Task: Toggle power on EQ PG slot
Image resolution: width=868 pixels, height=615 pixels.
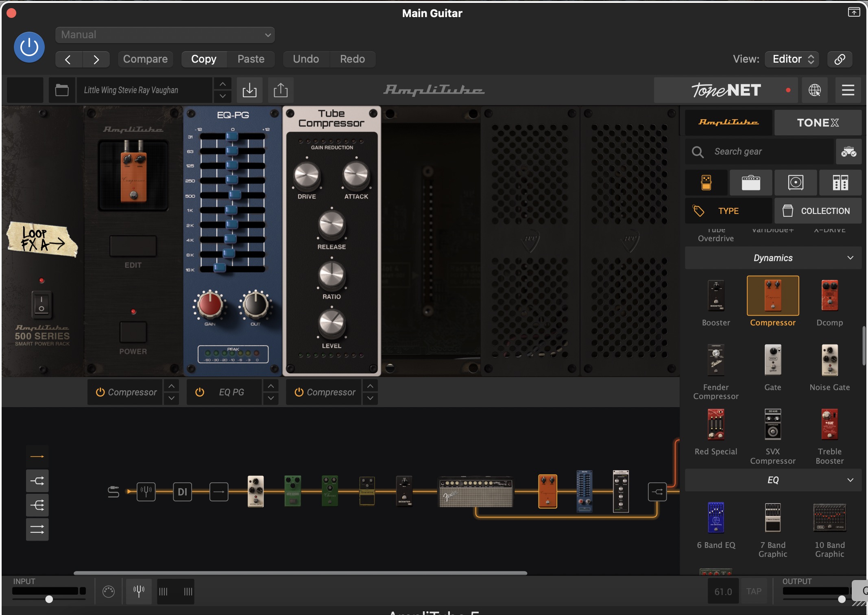Action: click(x=199, y=392)
